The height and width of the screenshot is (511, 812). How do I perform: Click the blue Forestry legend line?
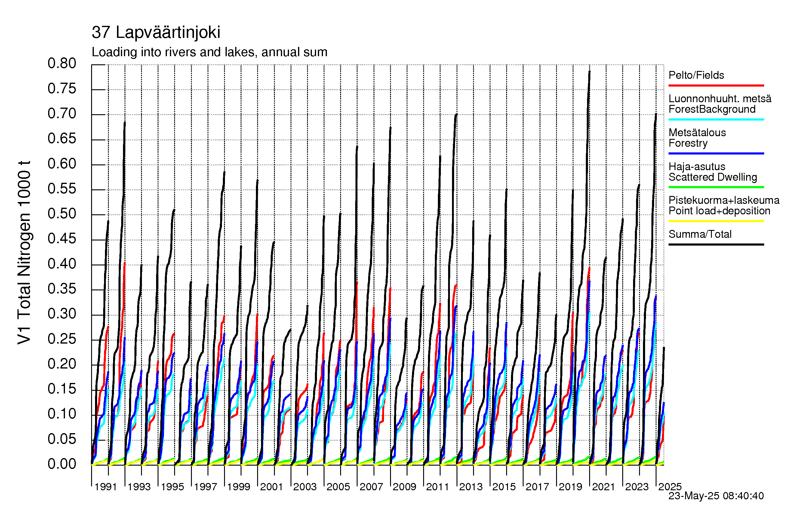716,153
